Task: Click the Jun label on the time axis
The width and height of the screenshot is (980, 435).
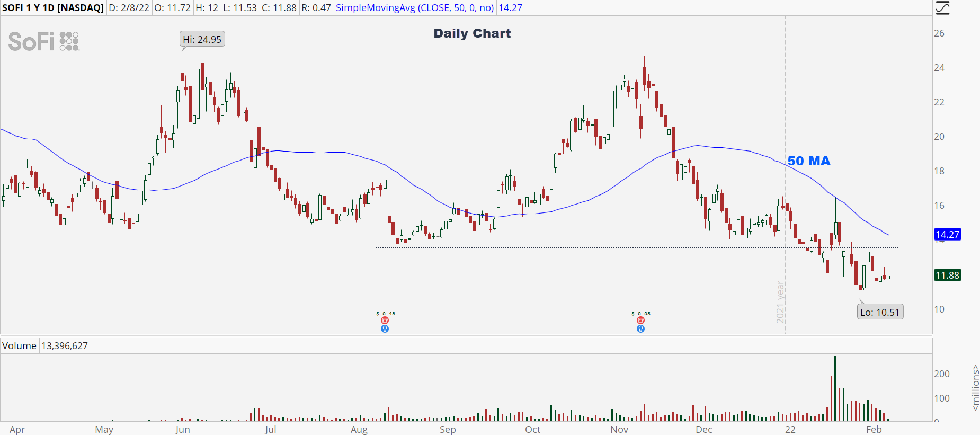Action: [183, 430]
